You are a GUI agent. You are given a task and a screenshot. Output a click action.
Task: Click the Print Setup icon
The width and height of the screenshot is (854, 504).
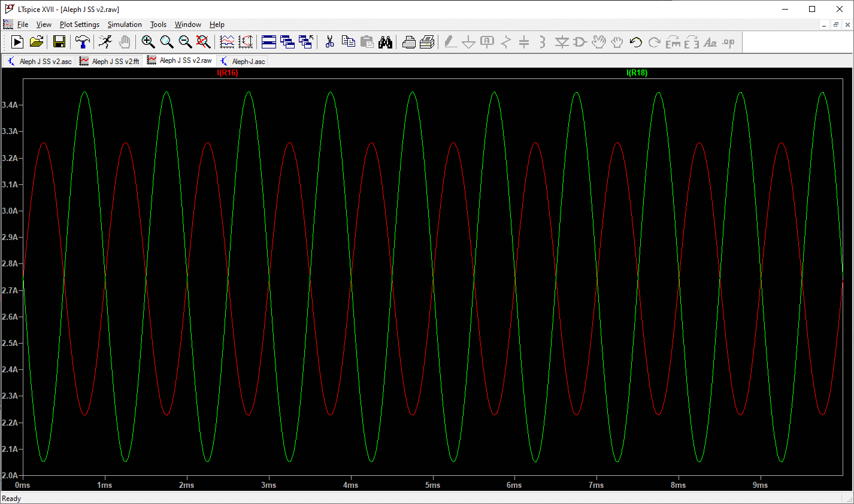pos(408,42)
